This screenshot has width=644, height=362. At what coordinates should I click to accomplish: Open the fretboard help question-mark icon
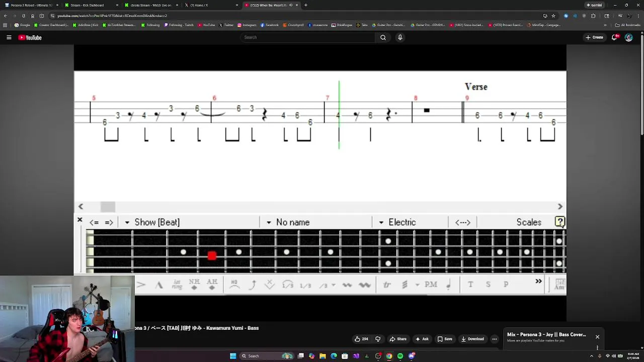[x=560, y=222]
